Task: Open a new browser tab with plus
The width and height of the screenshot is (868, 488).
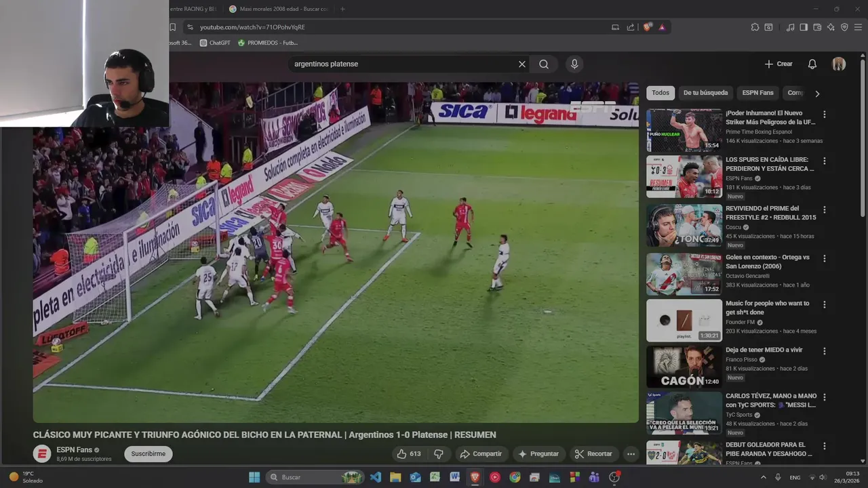Action: (342, 9)
